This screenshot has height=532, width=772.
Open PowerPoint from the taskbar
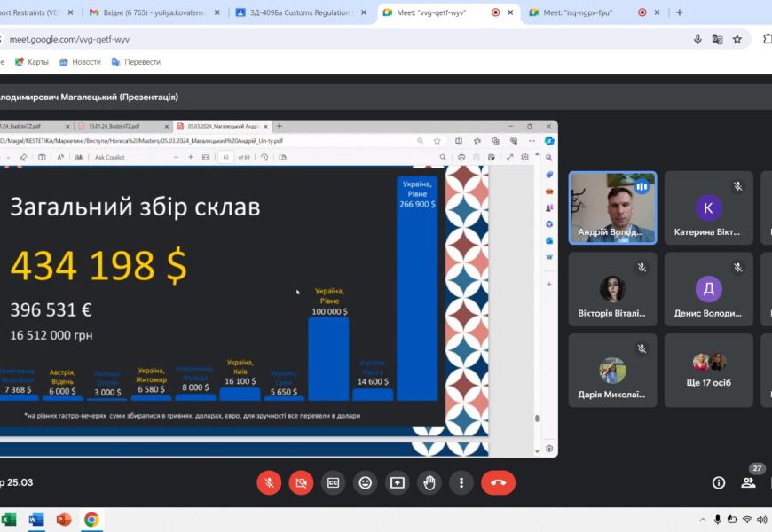63,520
